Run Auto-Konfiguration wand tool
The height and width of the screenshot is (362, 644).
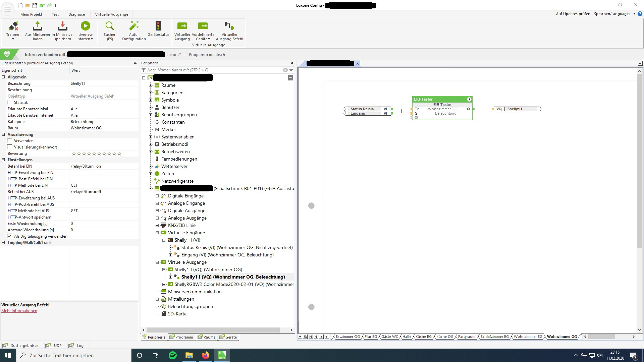pos(133,26)
